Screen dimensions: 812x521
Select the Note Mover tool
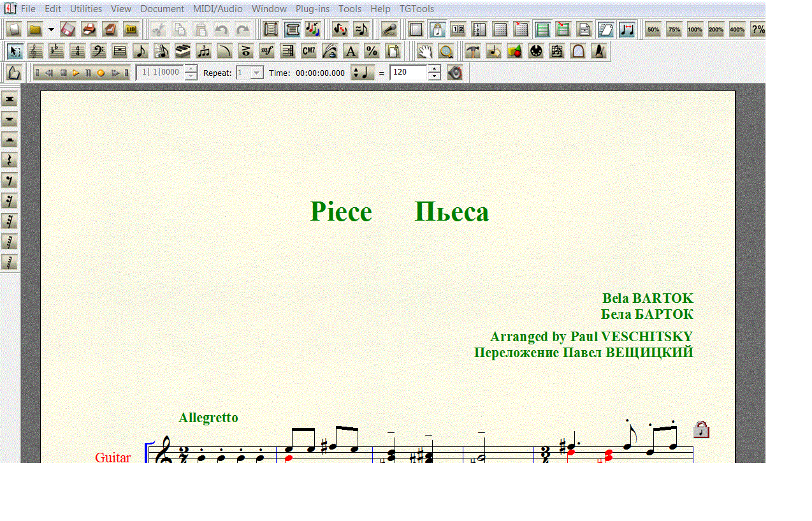pos(494,52)
